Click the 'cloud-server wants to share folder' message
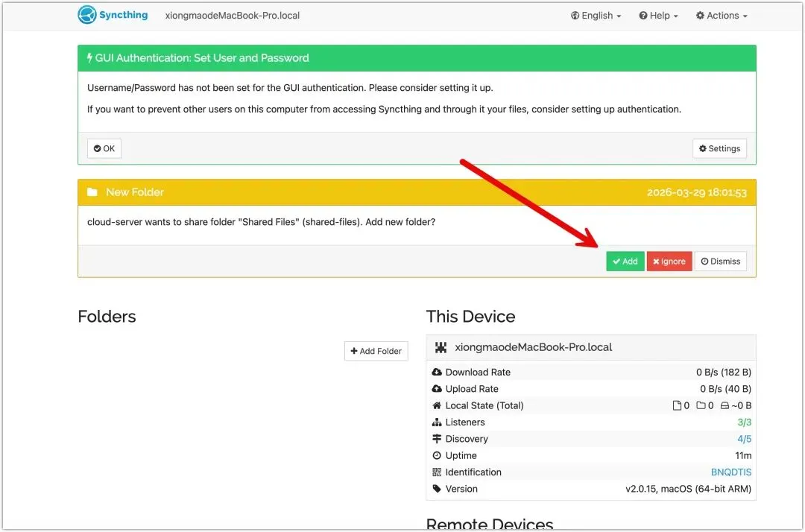Screen dimensions: 805x532 [261, 221]
